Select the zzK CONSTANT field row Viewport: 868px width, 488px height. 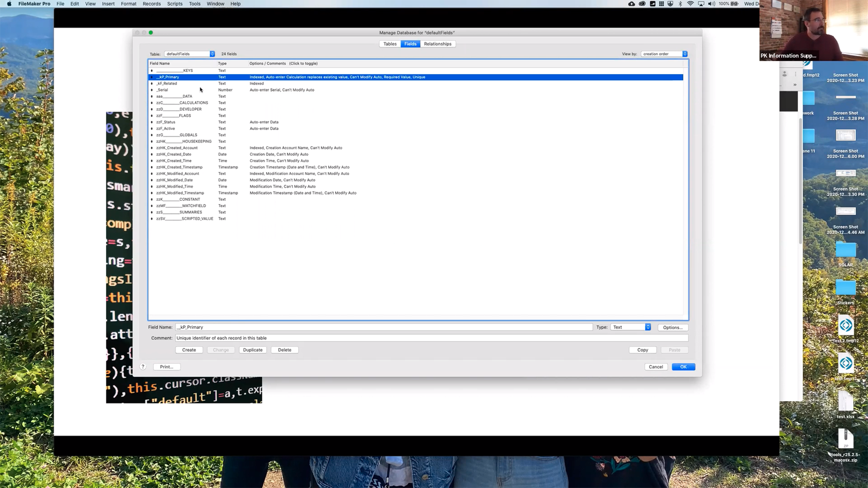tap(416, 199)
